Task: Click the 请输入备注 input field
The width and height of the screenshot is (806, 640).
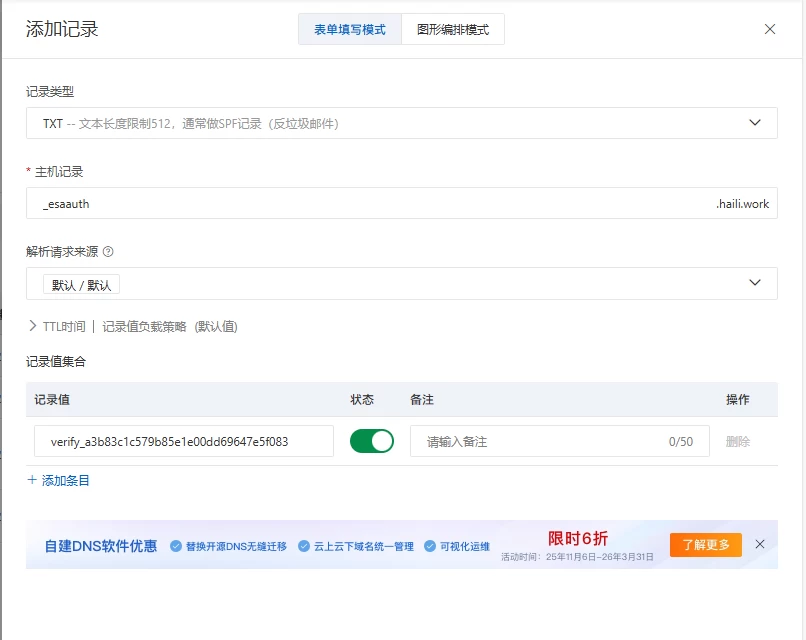Action: 540,441
